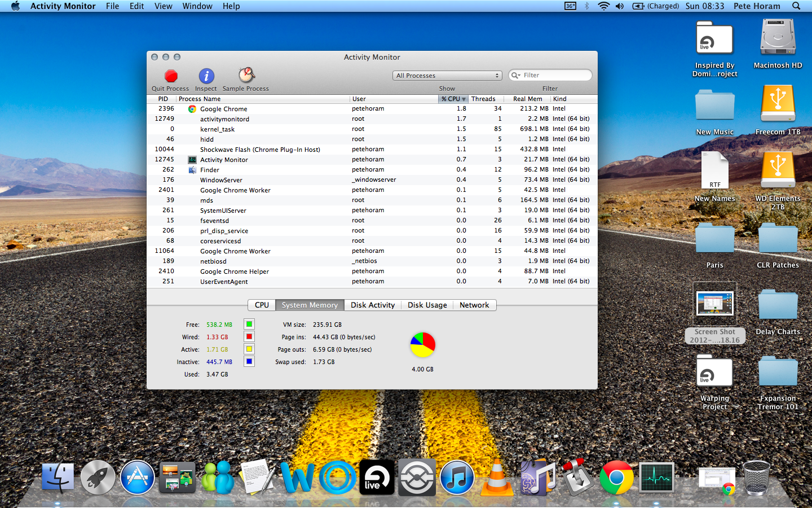Select the System Memory tab
The width and height of the screenshot is (812, 508).
pyautogui.click(x=310, y=305)
